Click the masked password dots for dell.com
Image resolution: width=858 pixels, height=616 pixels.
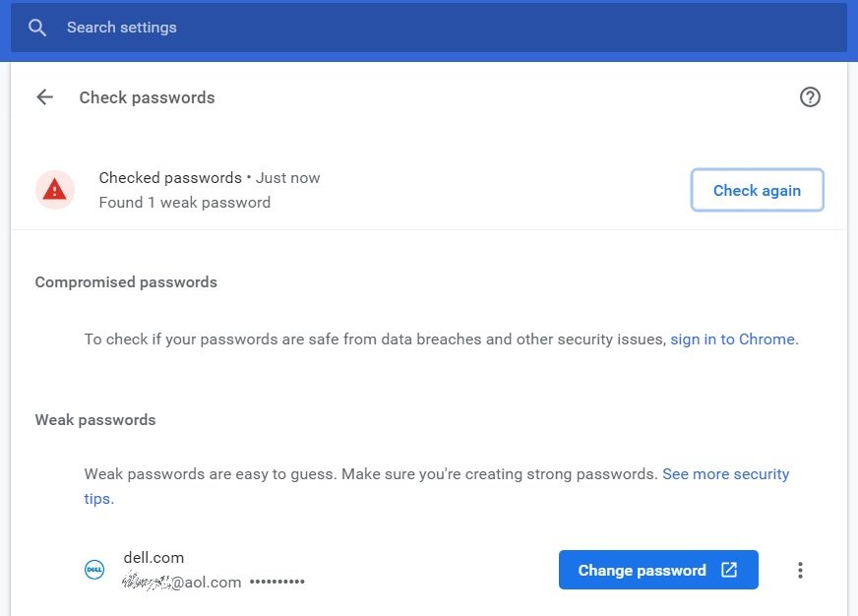point(277,582)
